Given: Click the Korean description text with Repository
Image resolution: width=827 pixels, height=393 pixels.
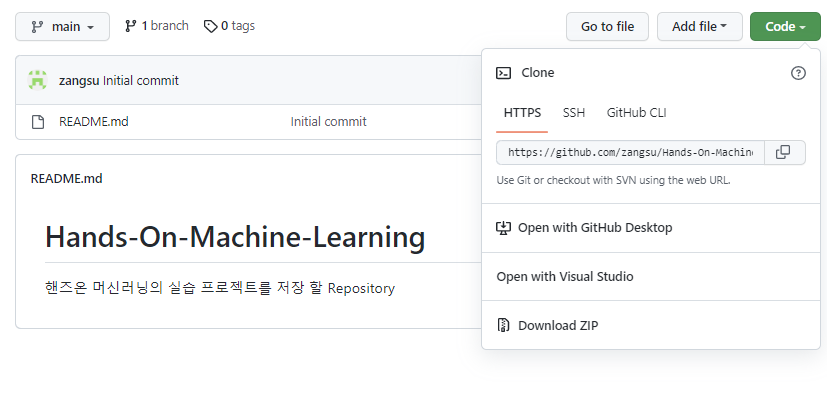Looking at the screenshot, I should [x=220, y=288].
